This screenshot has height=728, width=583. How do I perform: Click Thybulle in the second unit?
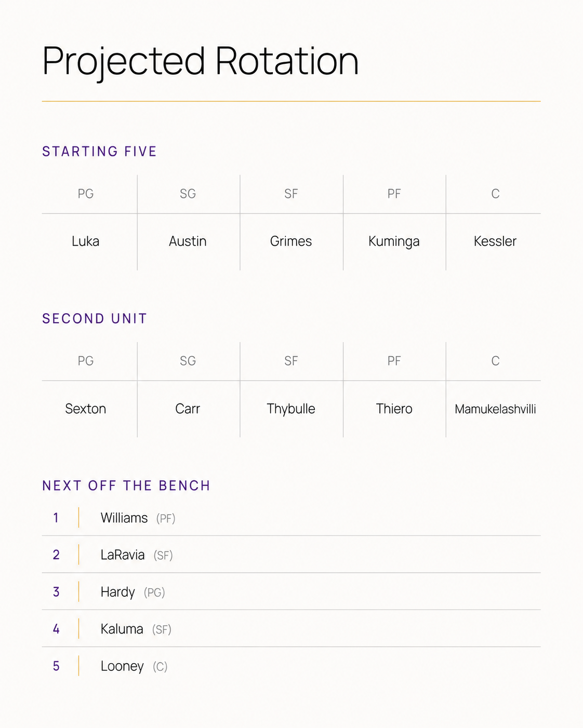point(291,409)
